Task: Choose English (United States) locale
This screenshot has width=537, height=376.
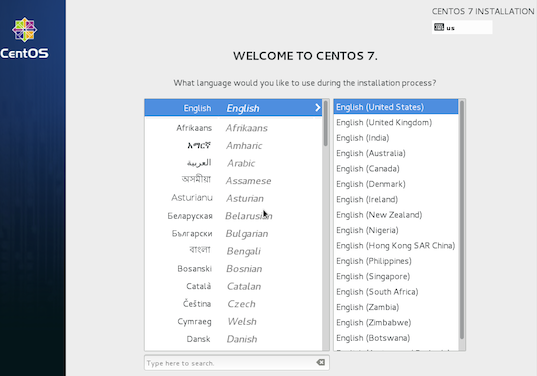Action: (396, 107)
